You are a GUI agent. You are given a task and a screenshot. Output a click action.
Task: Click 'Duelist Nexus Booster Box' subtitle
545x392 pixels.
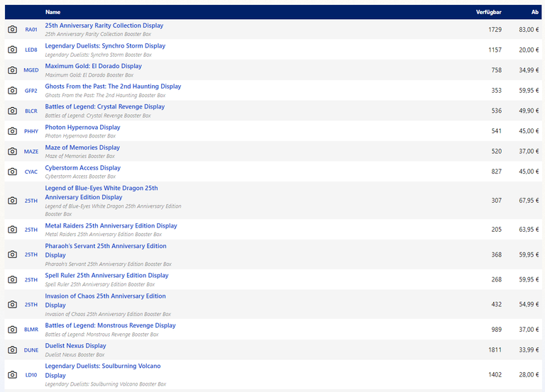[75, 354]
